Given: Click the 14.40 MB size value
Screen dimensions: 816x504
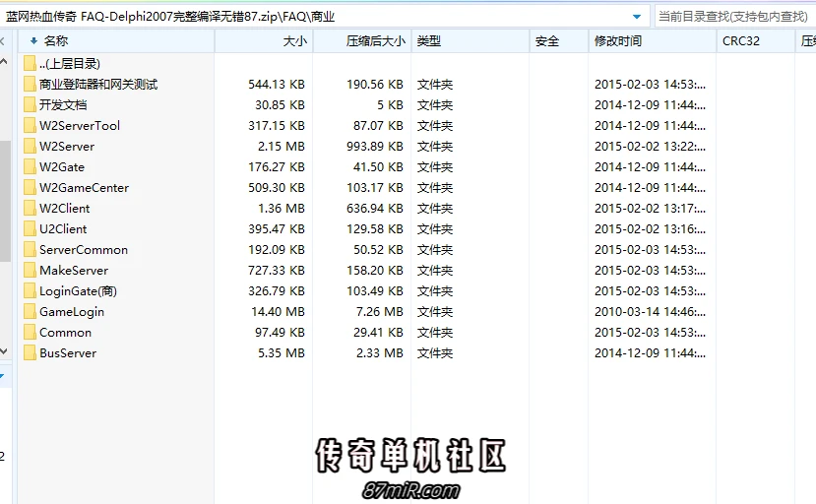Looking at the screenshot, I should [x=278, y=312].
